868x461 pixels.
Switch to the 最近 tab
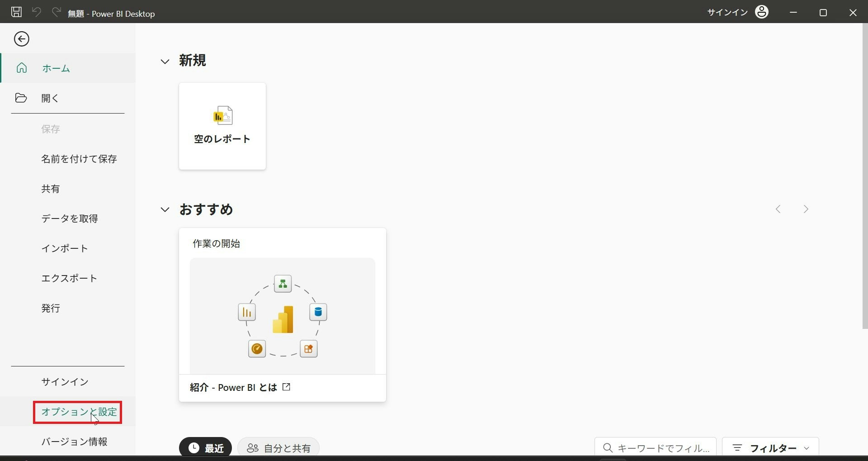205,447
